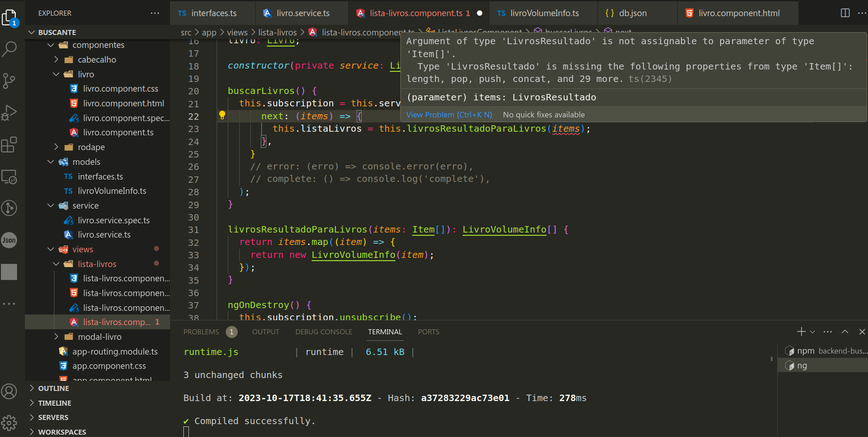Open the PROBLEMS panel tab

click(210, 332)
